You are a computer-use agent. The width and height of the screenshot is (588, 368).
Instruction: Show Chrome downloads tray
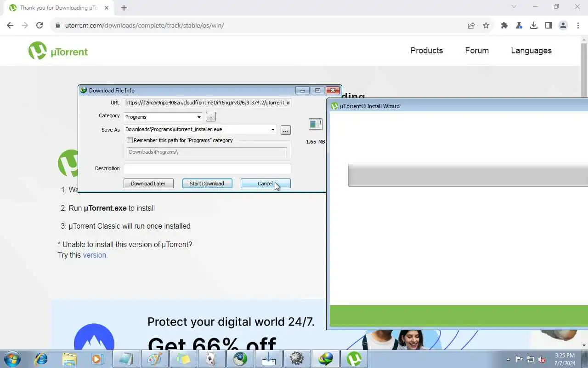tap(534, 25)
